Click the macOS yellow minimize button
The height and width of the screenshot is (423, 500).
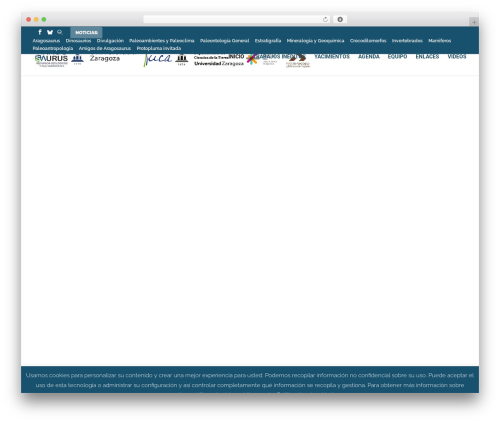point(36,19)
